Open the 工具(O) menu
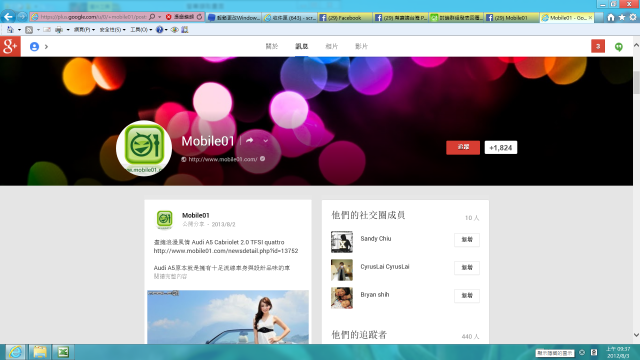This screenshot has height=360, width=640. click(141, 30)
